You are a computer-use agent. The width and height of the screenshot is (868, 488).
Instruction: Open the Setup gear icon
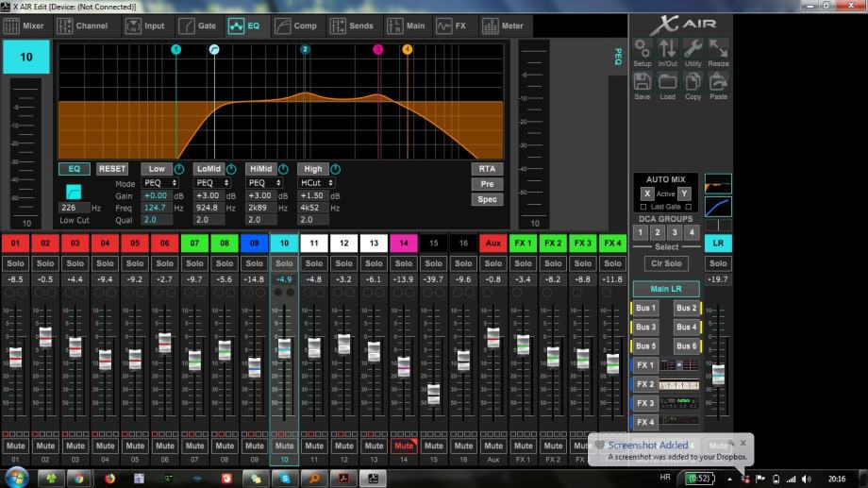point(642,48)
